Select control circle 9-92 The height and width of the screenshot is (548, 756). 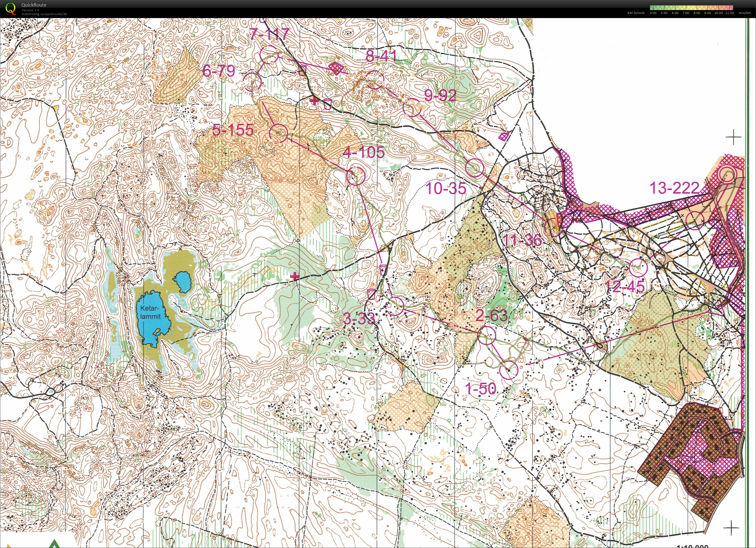pyautogui.click(x=412, y=108)
